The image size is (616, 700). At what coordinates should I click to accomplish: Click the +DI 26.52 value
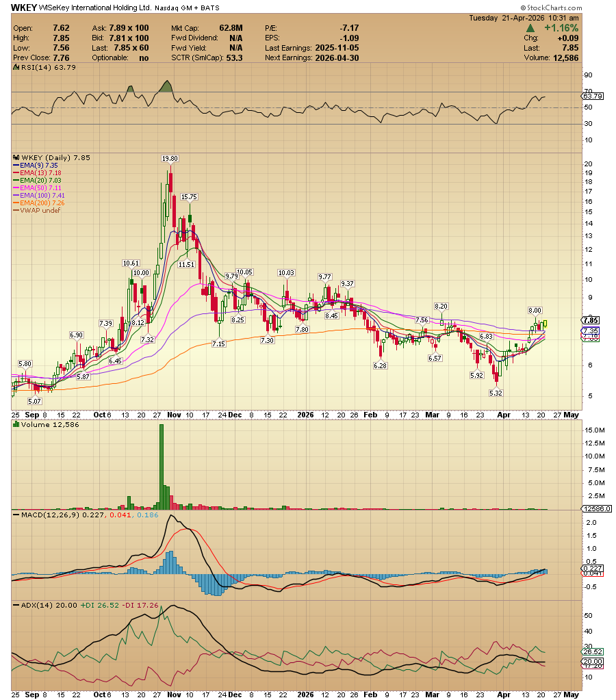point(100,606)
